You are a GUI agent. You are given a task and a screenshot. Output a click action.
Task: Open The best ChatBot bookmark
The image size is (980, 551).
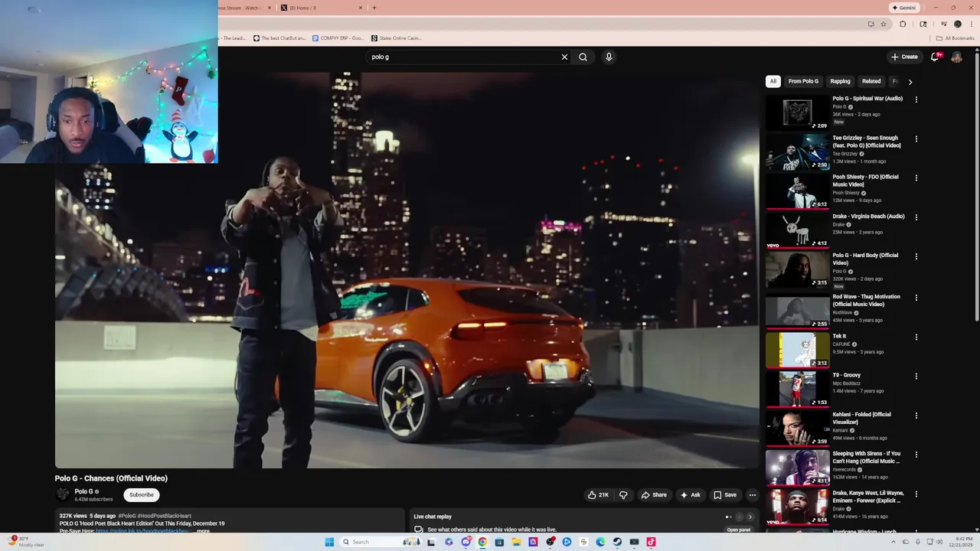[279, 38]
